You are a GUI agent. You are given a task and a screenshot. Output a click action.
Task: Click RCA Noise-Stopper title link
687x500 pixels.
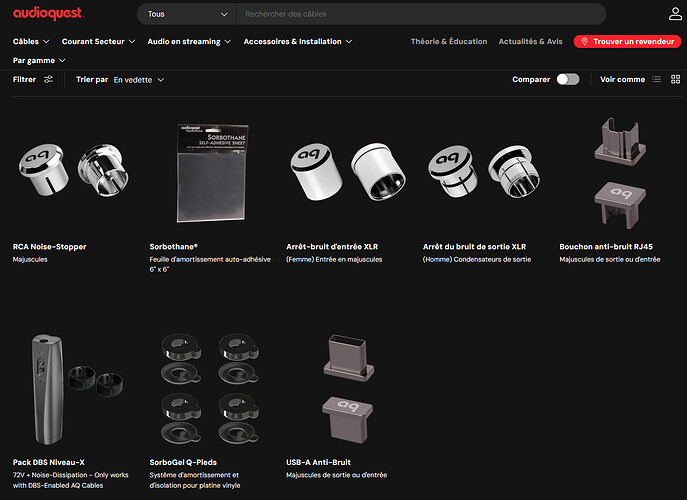pos(50,247)
